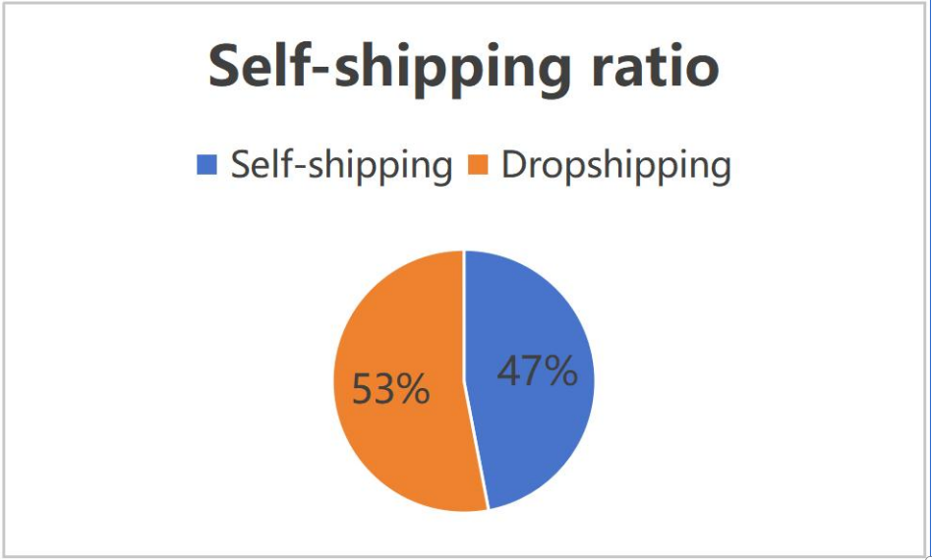
Task: Click "Self-shipping" in the chart title
Action: point(389,67)
